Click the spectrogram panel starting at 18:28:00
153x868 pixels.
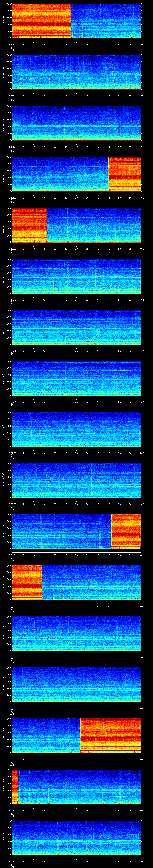coord(77,736)
